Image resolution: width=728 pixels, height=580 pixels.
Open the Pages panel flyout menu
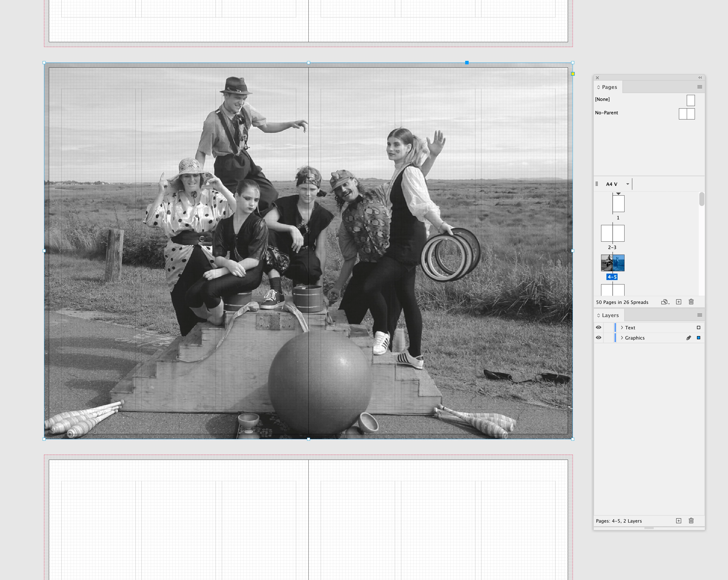(x=700, y=87)
